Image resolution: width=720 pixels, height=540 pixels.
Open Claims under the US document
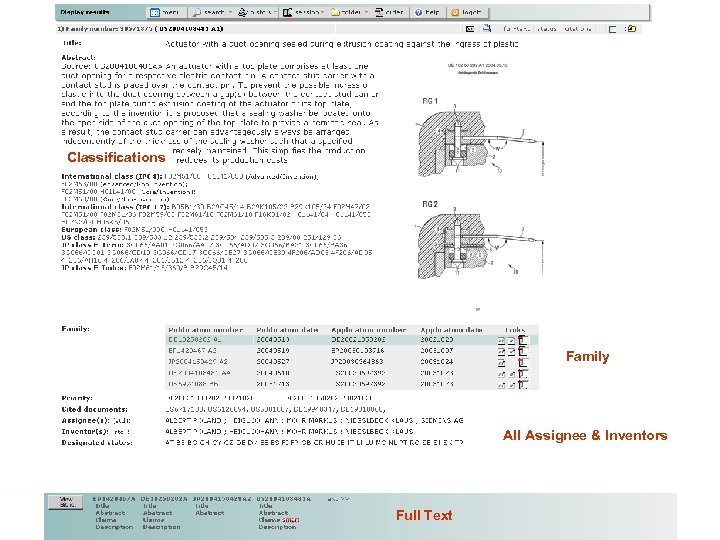click(x=269, y=520)
